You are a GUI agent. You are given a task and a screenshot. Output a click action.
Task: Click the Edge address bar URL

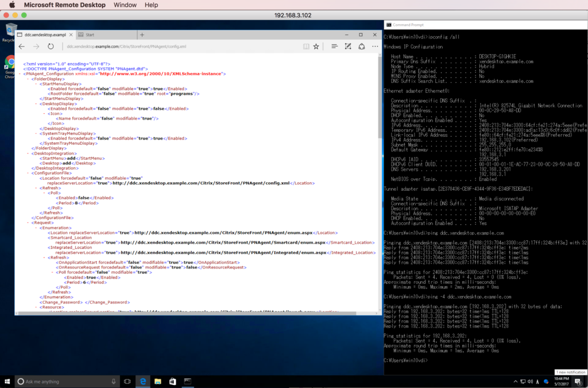[126, 47]
